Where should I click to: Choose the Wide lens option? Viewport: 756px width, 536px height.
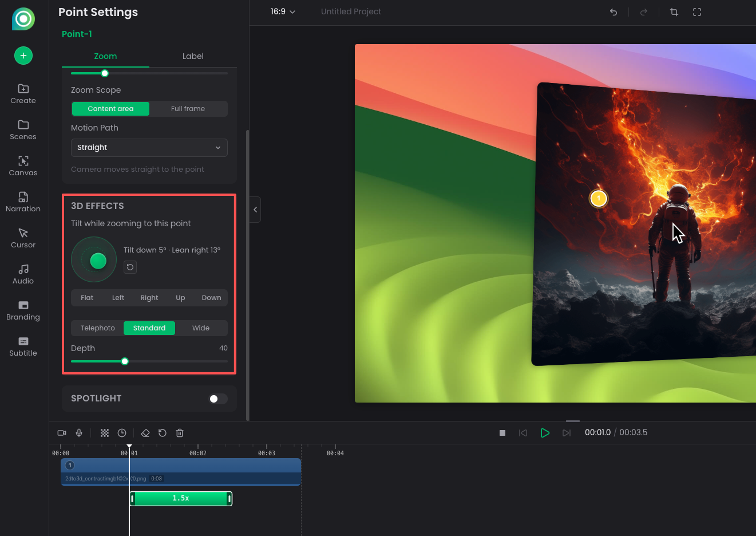pos(201,328)
